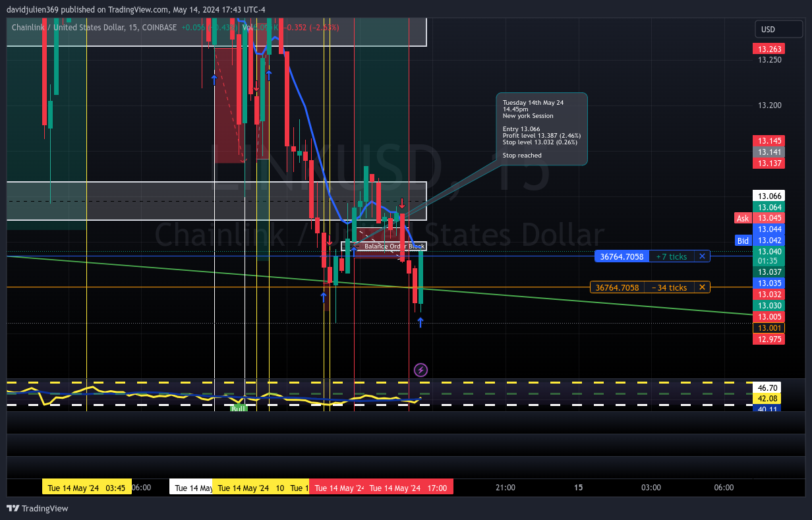
Task: Click the Balance Order Block label
Action: tap(394, 246)
